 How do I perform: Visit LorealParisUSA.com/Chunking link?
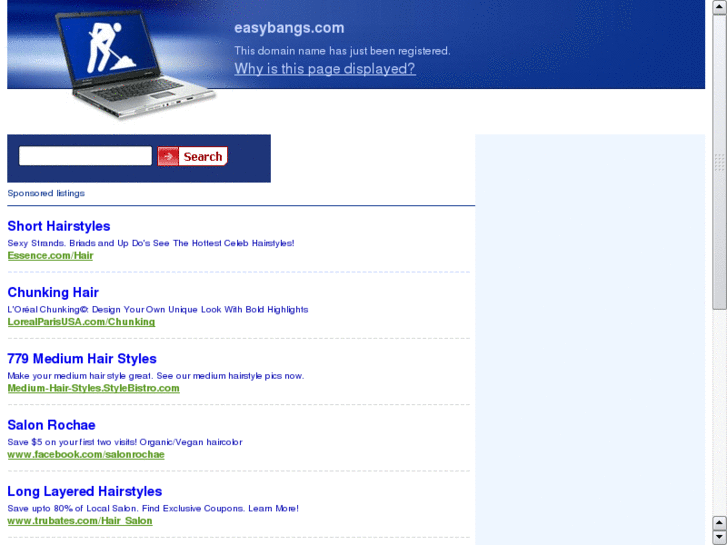pyautogui.click(x=81, y=322)
